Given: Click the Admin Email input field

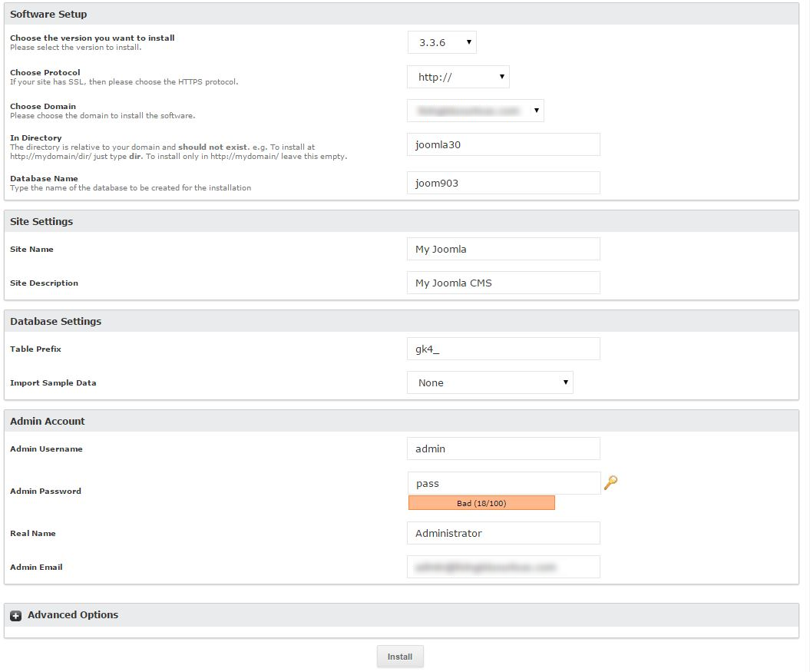Looking at the screenshot, I should click(503, 567).
